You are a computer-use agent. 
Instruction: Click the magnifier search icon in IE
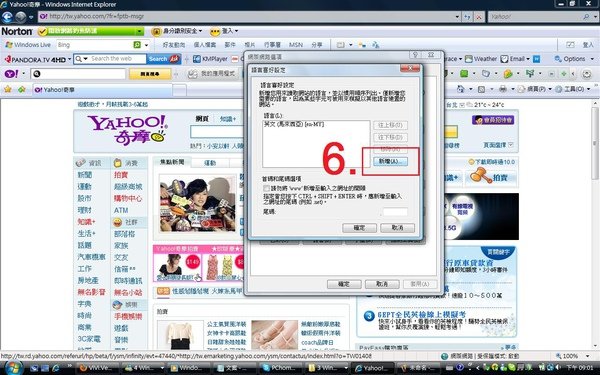tap(586, 17)
